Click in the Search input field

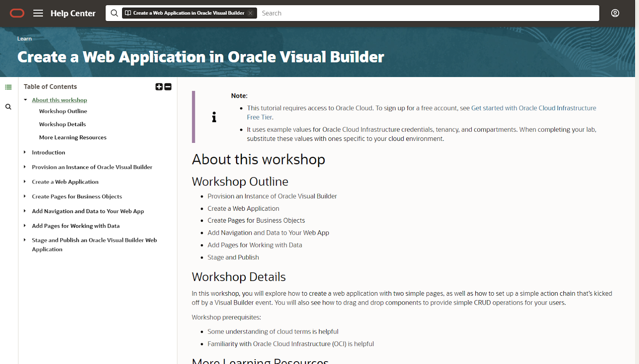pos(428,13)
